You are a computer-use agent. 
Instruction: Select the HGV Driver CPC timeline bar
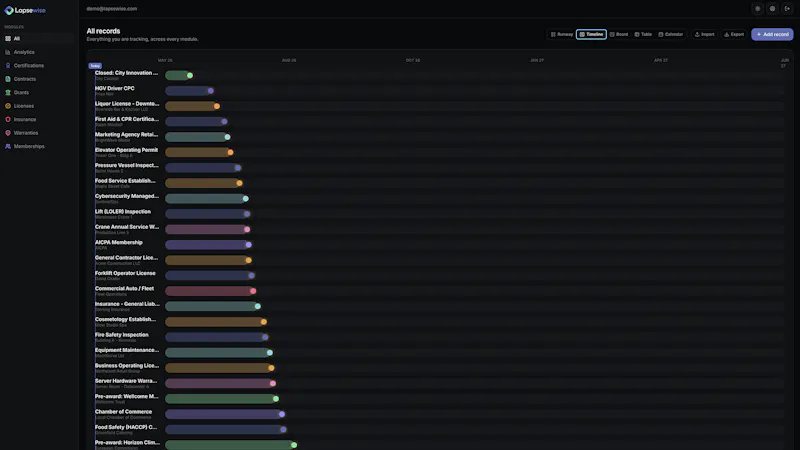point(189,91)
